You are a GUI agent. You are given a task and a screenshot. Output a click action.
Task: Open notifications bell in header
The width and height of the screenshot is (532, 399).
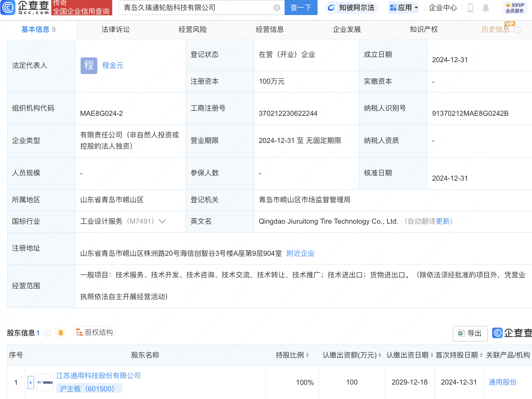point(485,8)
